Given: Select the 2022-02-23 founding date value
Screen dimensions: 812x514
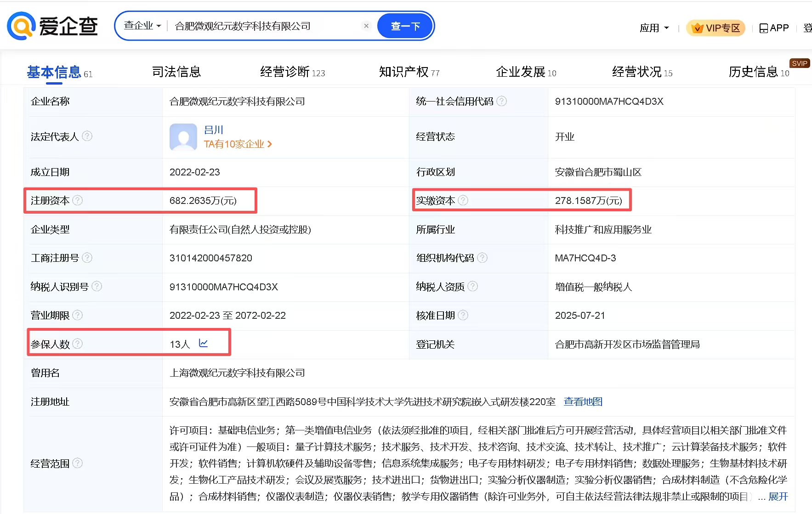Looking at the screenshot, I should pyautogui.click(x=195, y=172).
